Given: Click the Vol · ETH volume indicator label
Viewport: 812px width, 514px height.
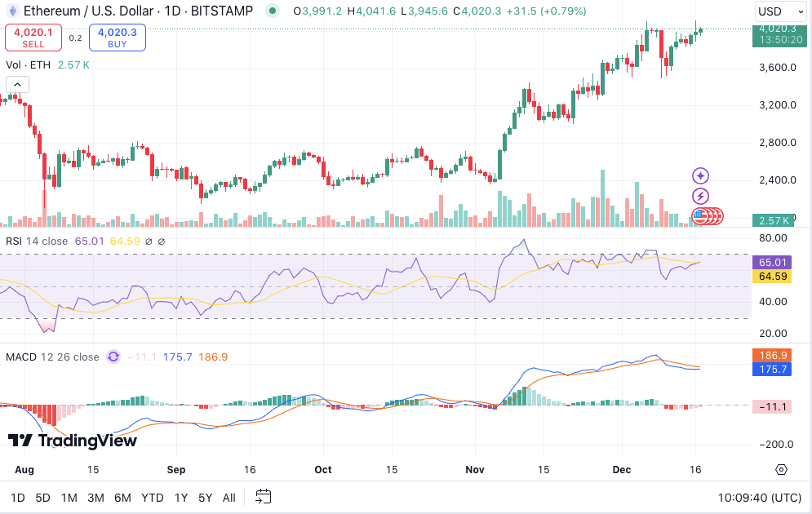Looking at the screenshot, I should (x=29, y=64).
